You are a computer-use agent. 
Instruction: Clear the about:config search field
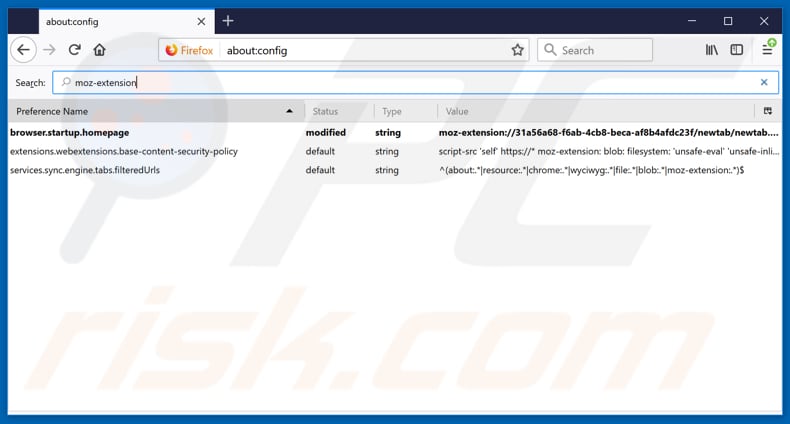[764, 82]
